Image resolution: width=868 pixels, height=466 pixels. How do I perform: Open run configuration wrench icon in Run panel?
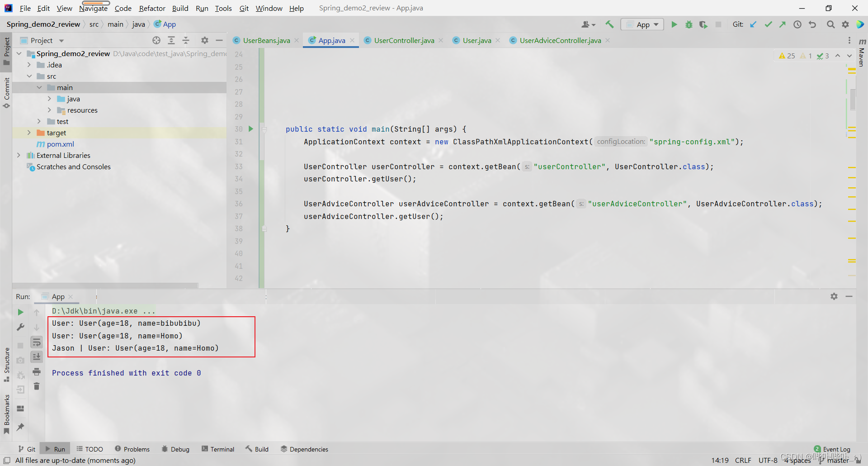pos(20,327)
